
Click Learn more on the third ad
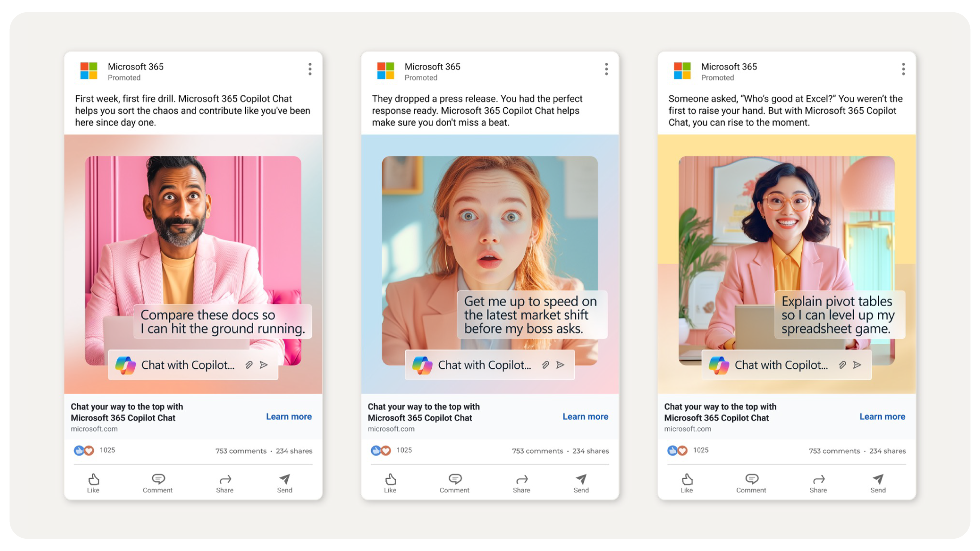[x=882, y=416]
